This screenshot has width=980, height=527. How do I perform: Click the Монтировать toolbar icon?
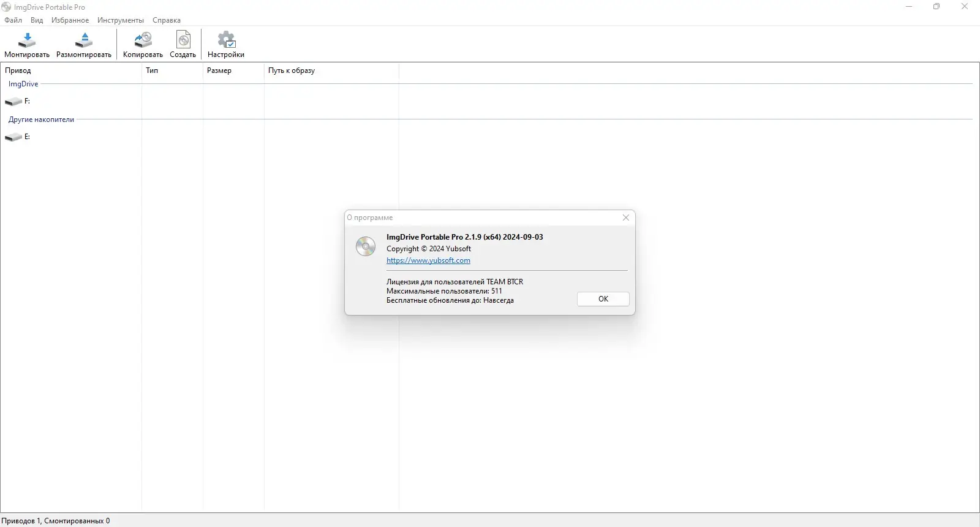pyautogui.click(x=27, y=40)
